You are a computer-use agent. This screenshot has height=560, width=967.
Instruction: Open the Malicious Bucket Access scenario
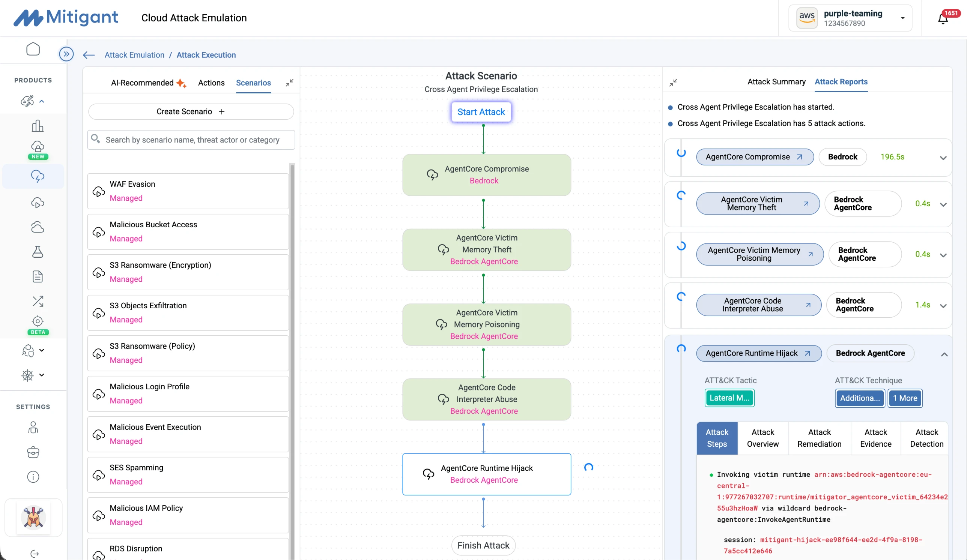pyautogui.click(x=188, y=232)
